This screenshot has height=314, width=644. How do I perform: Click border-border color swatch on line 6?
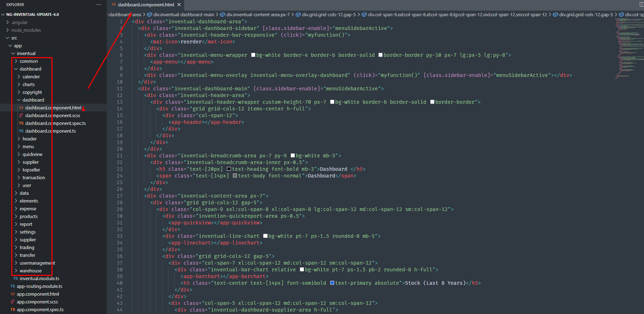(x=380, y=55)
